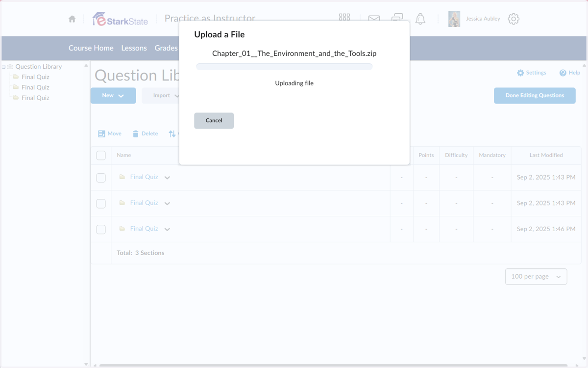Open the 100 per page dropdown
The height and width of the screenshot is (368, 588).
coord(536,277)
